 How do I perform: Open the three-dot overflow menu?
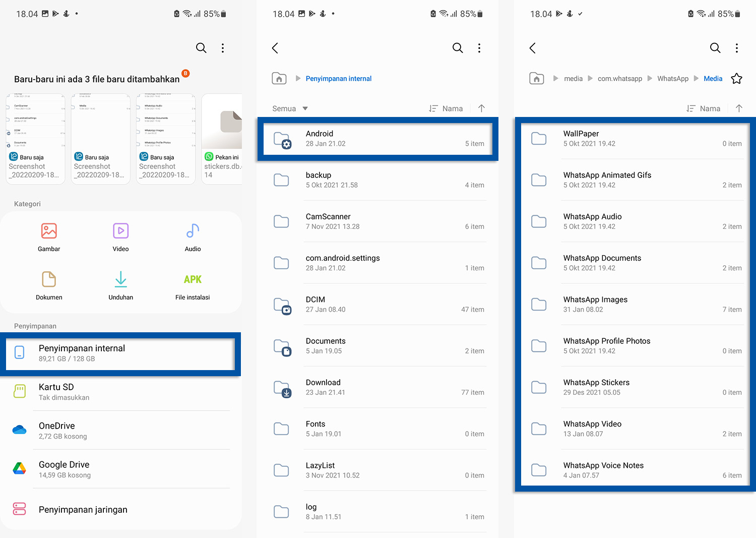(x=737, y=48)
